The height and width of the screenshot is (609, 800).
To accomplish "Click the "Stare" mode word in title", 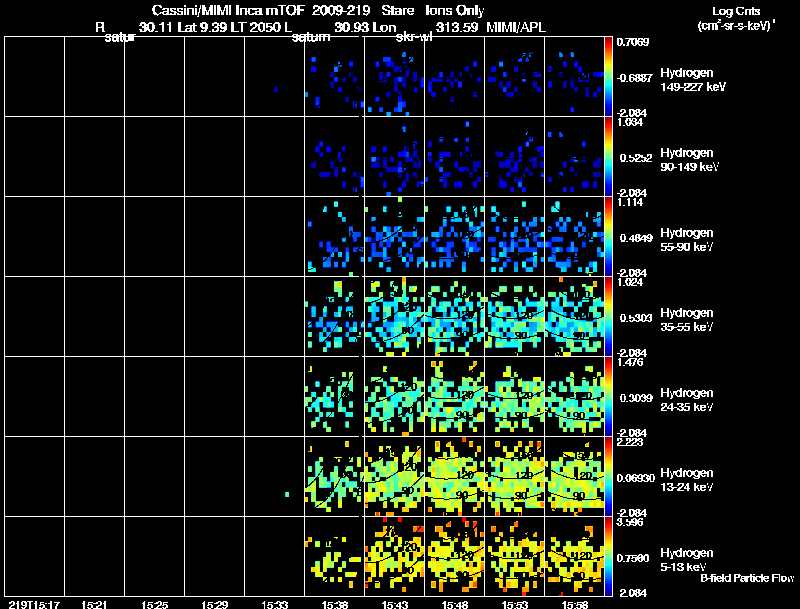I will [x=398, y=10].
